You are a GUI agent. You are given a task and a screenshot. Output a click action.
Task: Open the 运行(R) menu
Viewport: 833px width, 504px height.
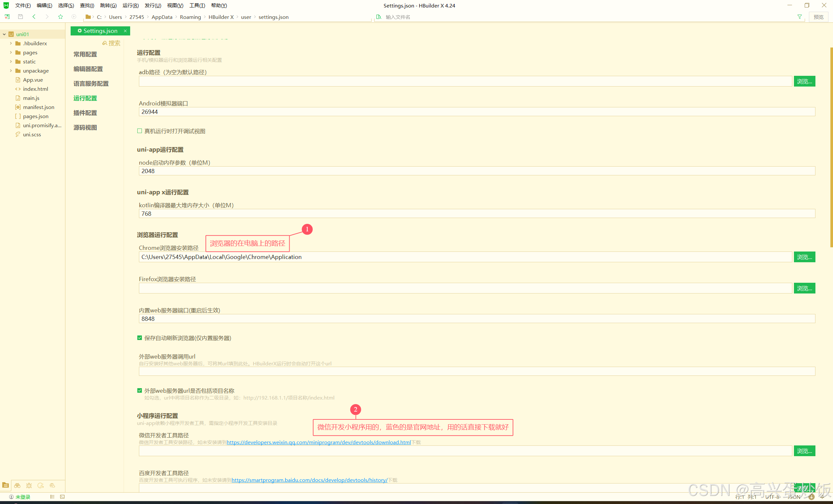click(x=130, y=6)
